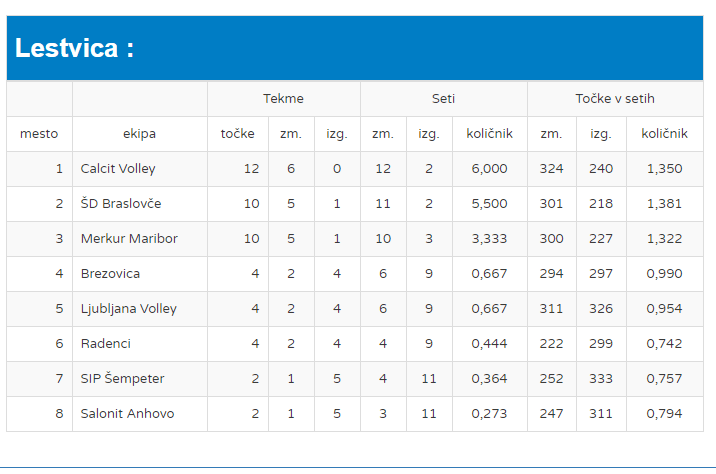
Task: Click the Točke v setih group header
Action: (615, 98)
